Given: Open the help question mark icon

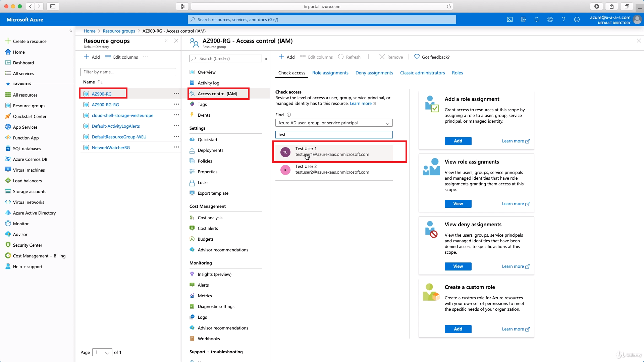Looking at the screenshot, I should point(563,19).
